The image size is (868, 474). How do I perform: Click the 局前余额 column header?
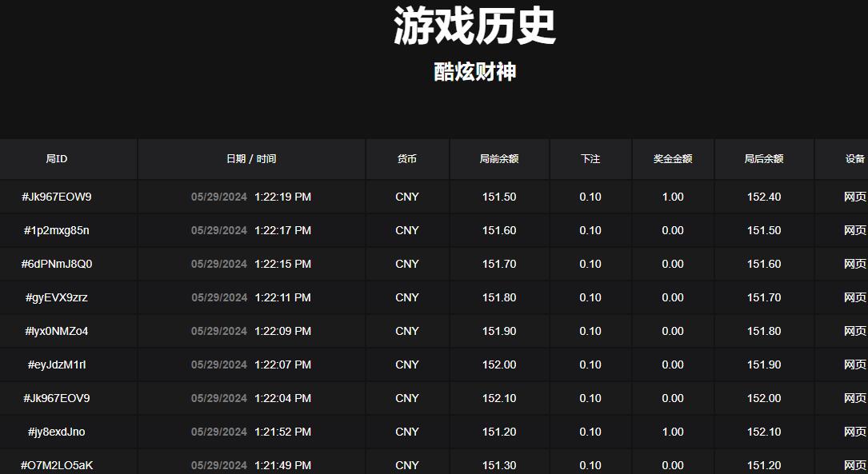[499, 159]
